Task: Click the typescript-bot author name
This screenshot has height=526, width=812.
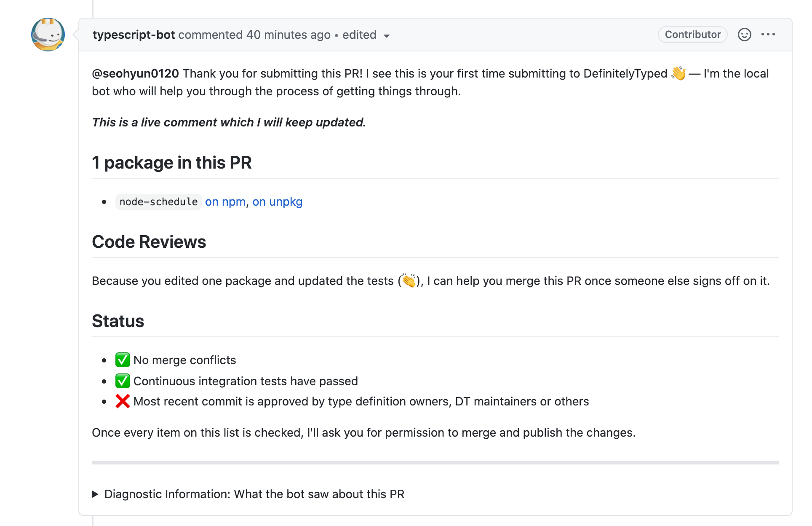Action: coord(134,35)
